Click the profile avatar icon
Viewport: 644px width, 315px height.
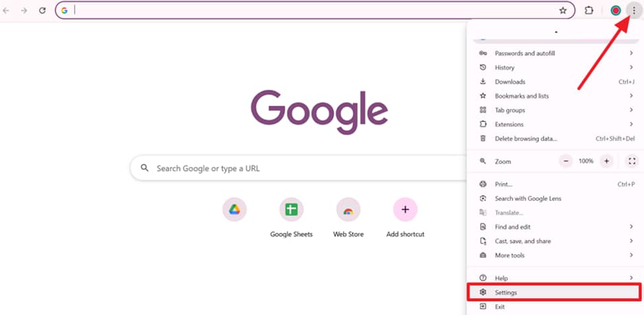615,11
